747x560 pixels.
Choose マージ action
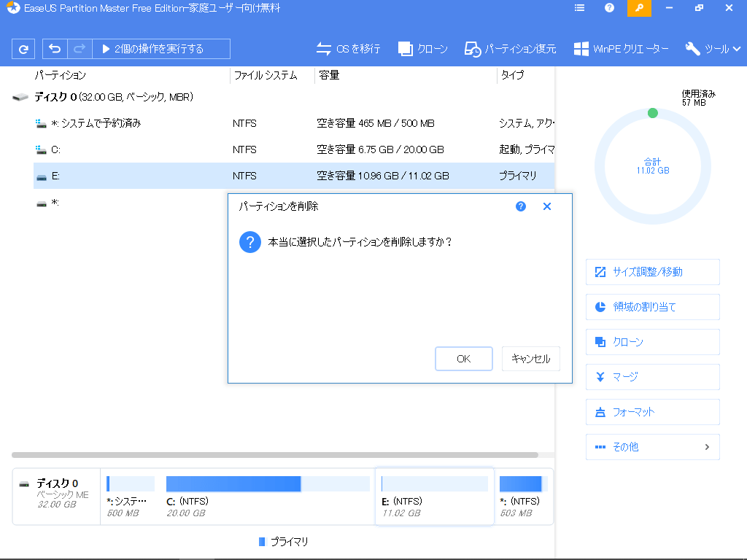[x=652, y=377]
